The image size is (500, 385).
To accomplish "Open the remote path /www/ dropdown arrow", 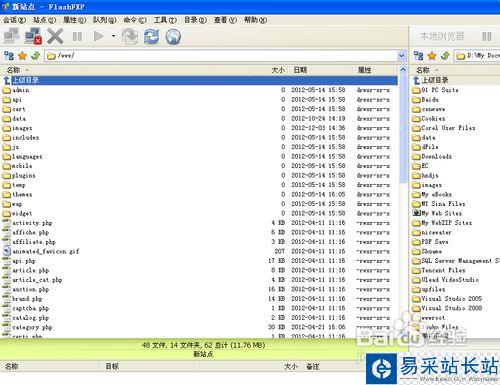I will pyautogui.click(x=402, y=56).
